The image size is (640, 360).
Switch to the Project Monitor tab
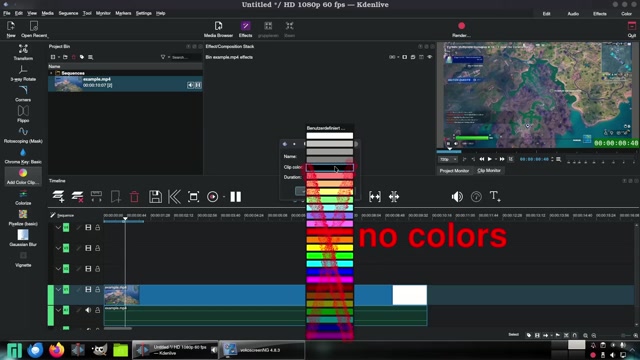point(454,171)
